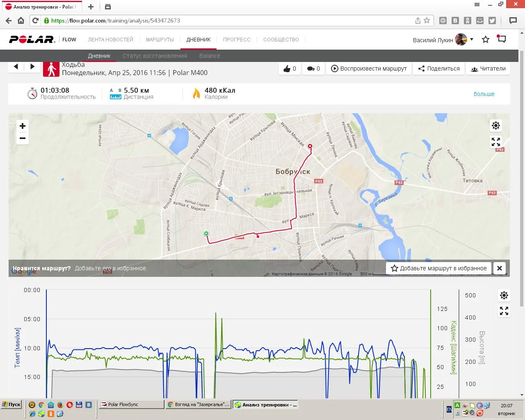The image size is (525, 420).
Task: Open chart settings gear icon
Action: (x=504, y=295)
